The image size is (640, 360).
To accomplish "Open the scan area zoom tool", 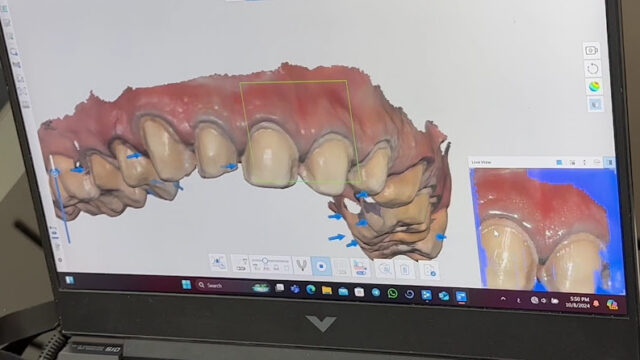I will (218, 263).
